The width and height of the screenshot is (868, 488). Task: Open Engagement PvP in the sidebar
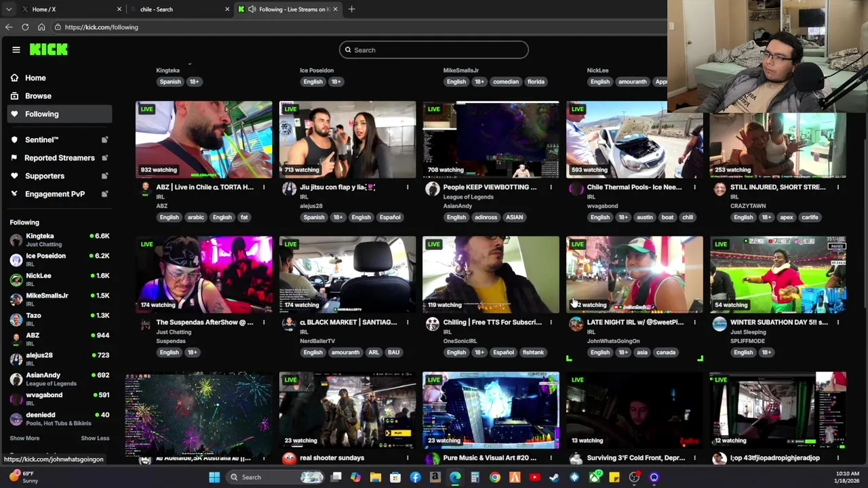(60, 194)
